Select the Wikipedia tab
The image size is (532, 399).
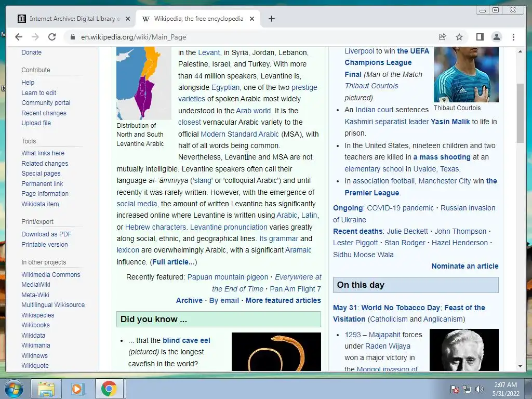coord(198,19)
